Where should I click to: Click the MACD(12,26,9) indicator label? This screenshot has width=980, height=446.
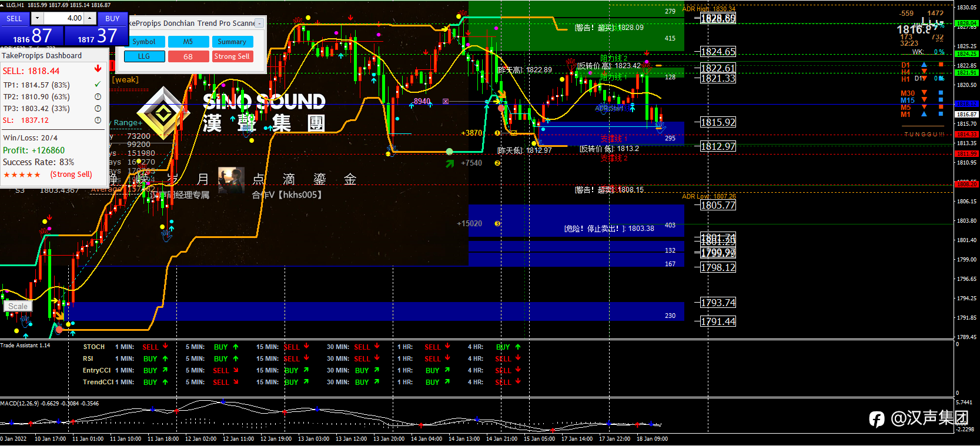49,404
